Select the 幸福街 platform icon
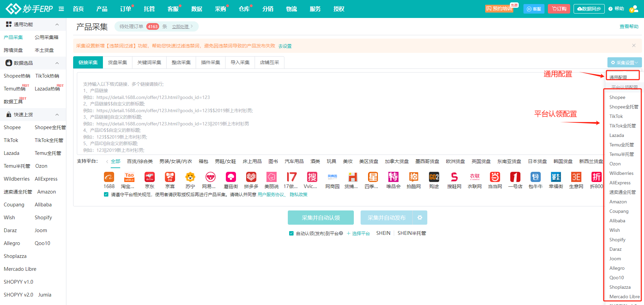The width and height of the screenshot is (644, 305). coord(556,177)
